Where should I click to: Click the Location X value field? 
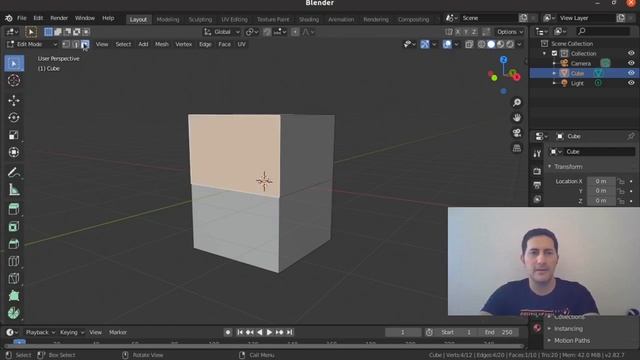(x=600, y=181)
